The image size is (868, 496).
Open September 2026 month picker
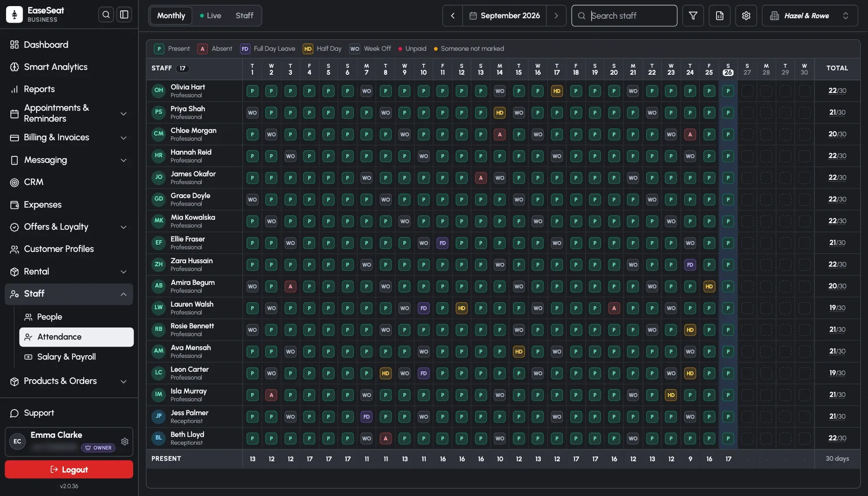tap(504, 16)
